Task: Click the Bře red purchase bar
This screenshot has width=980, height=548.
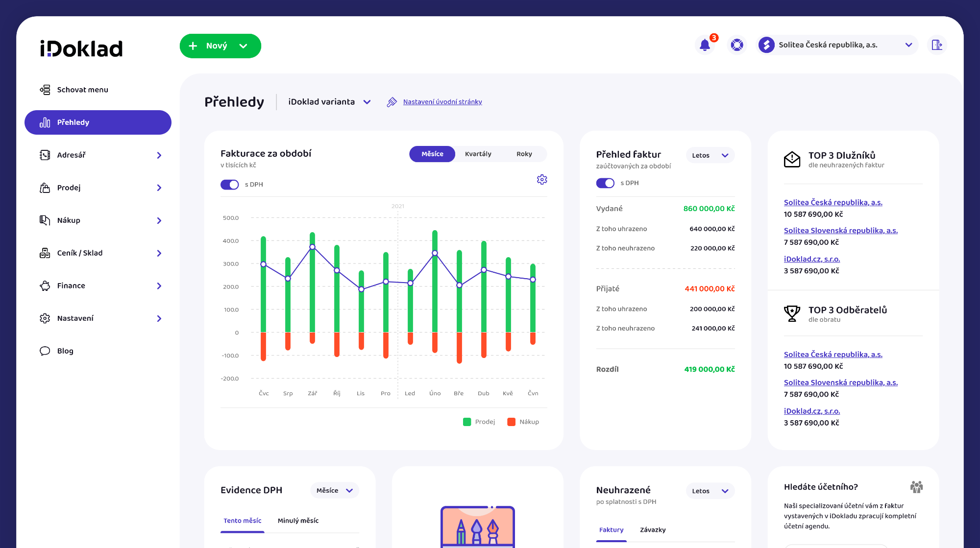Action: 459,348
